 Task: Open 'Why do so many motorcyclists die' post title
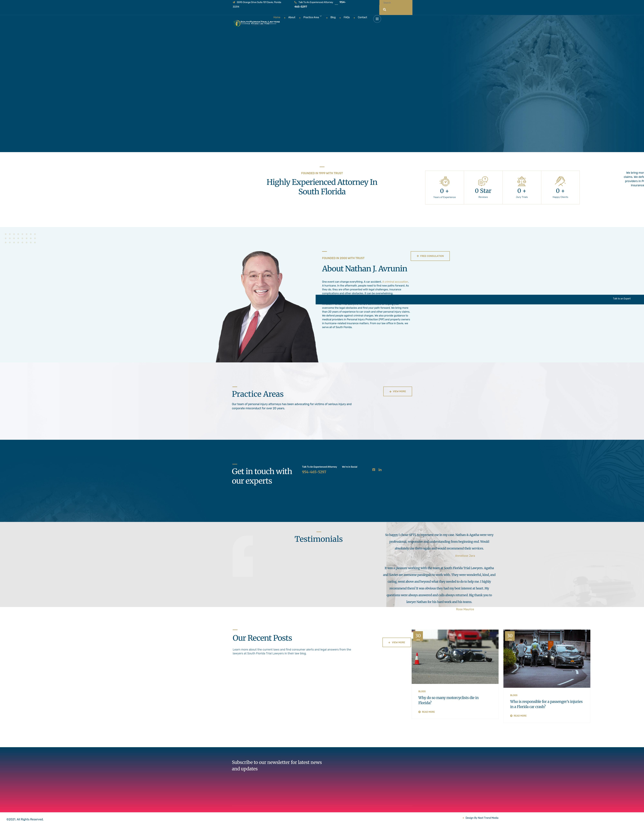(448, 700)
